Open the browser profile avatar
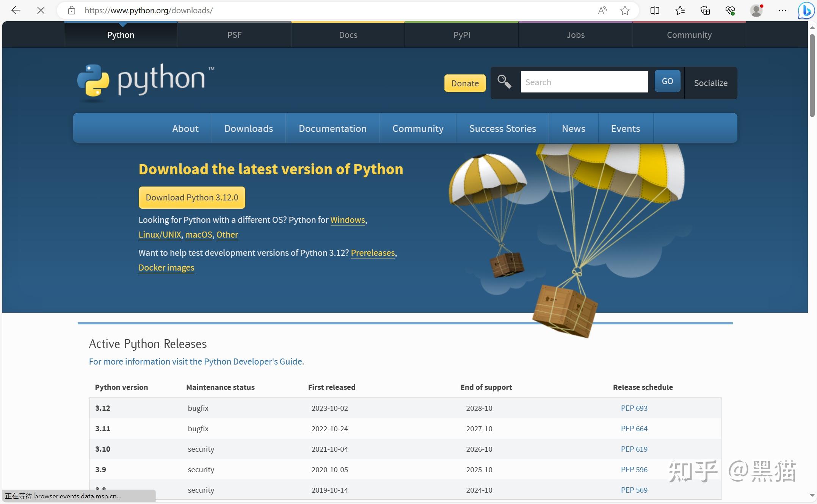This screenshot has width=817, height=504. point(756,10)
